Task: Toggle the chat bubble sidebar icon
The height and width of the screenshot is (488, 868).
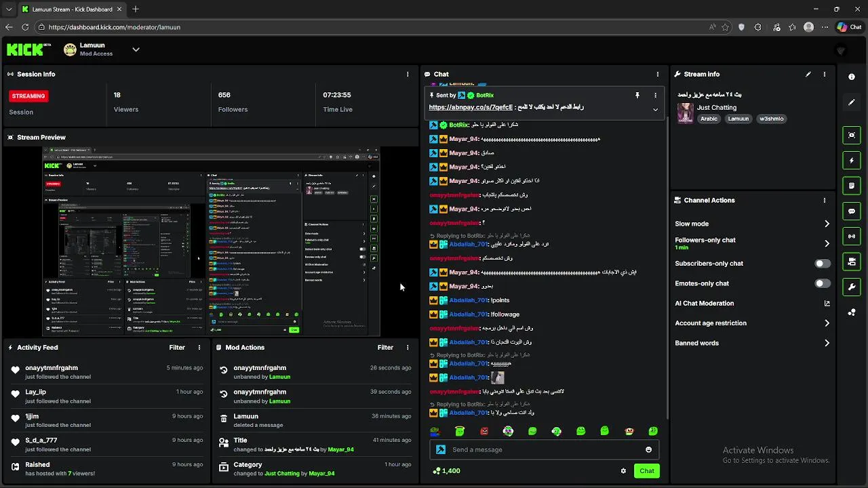Action: click(x=852, y=211)
